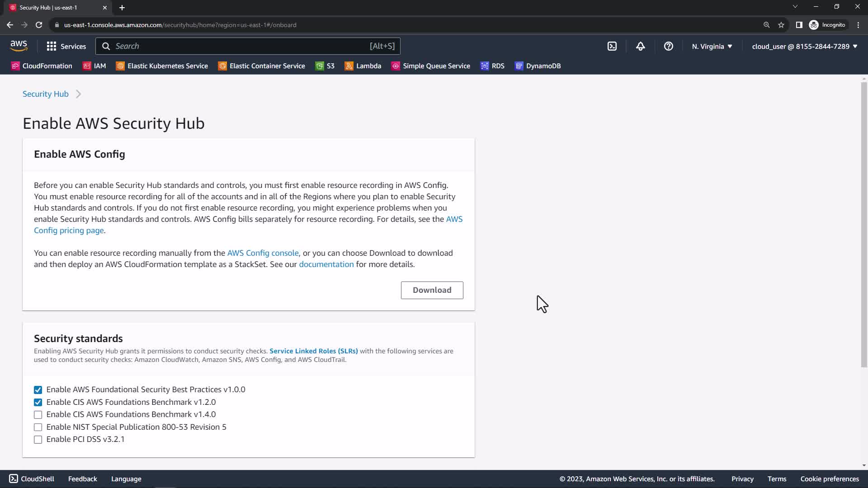Enable PCI DSS v3.2.1 checkbox
The image size is (868, 488).
click(38, 439)
